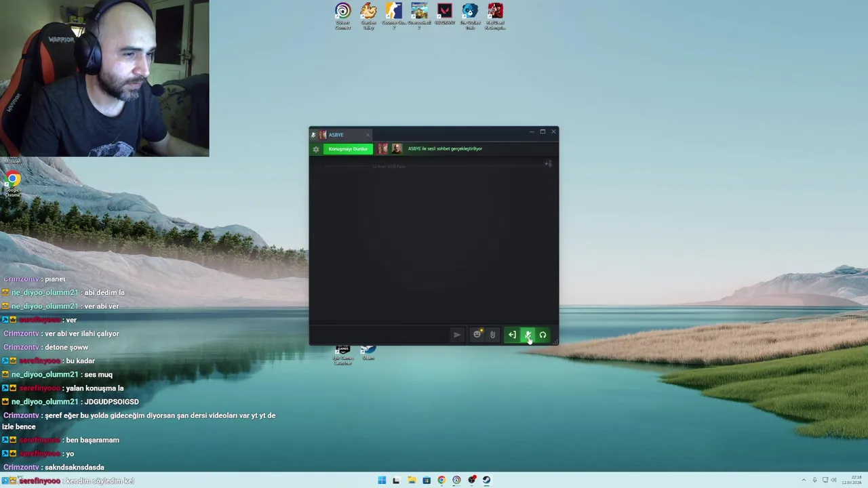Click the 'Konuşmayı Durdur' green button

[x=348, y=149]
